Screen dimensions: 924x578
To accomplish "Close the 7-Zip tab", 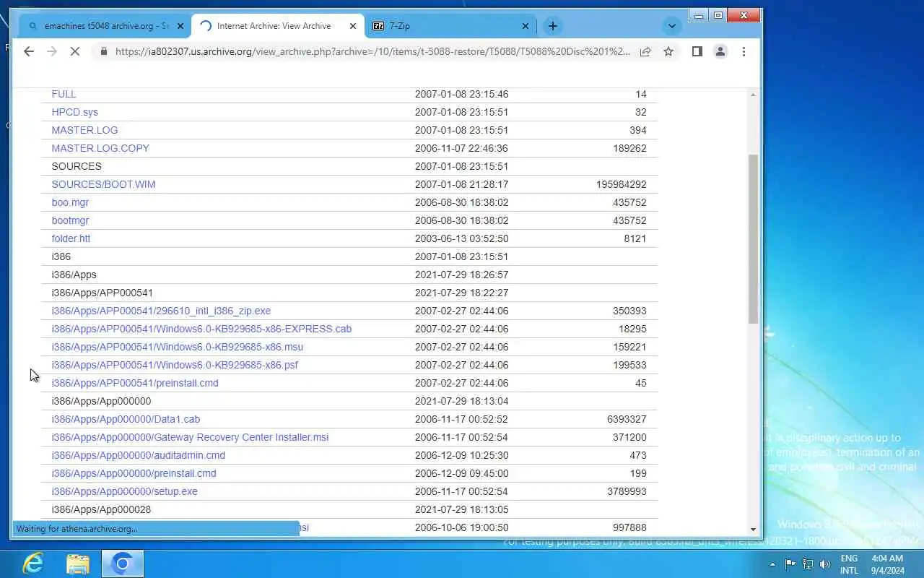I will click(526, 26).
